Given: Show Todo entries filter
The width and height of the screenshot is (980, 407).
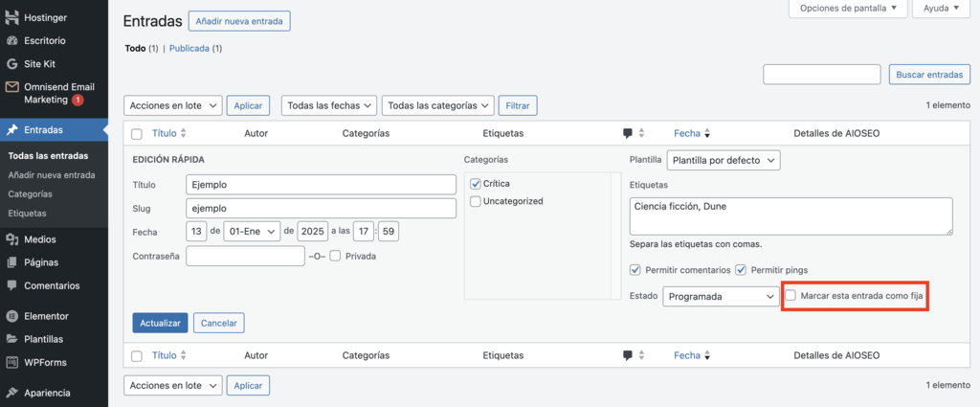Looking at the screenshot, I should [135, 48].
